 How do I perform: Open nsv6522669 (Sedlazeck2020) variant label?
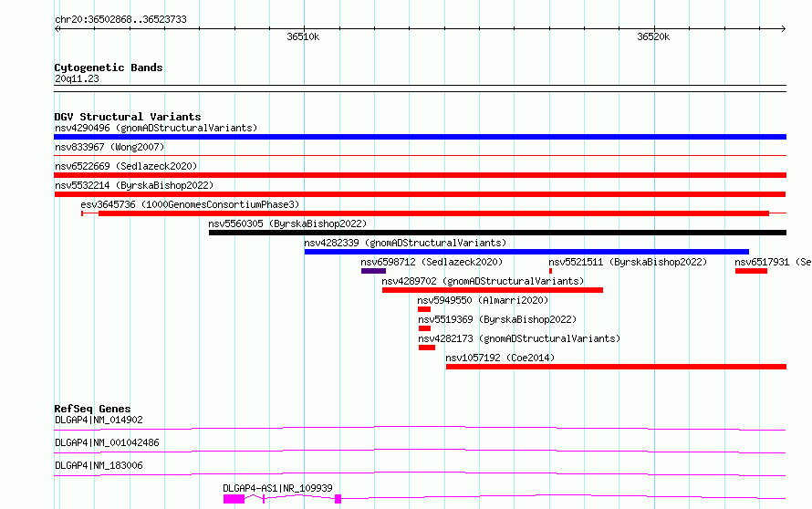(x=126, y=166)
